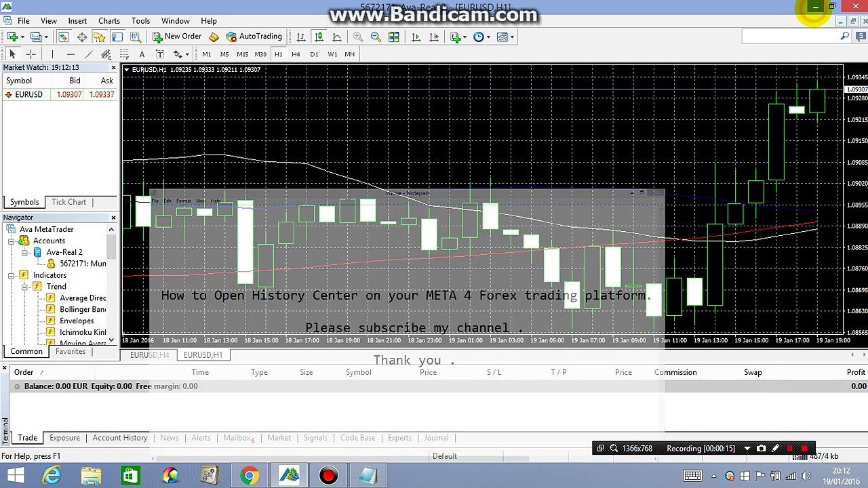Open Google Chrome from the taskbar

[x=249, y=476]
